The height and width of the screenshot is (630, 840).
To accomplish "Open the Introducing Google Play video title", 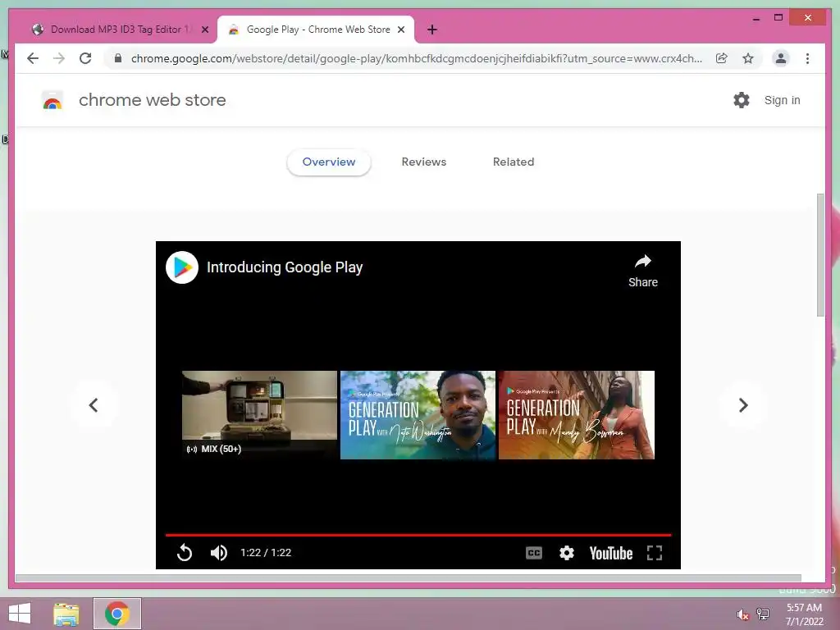I will coord(285,267).
